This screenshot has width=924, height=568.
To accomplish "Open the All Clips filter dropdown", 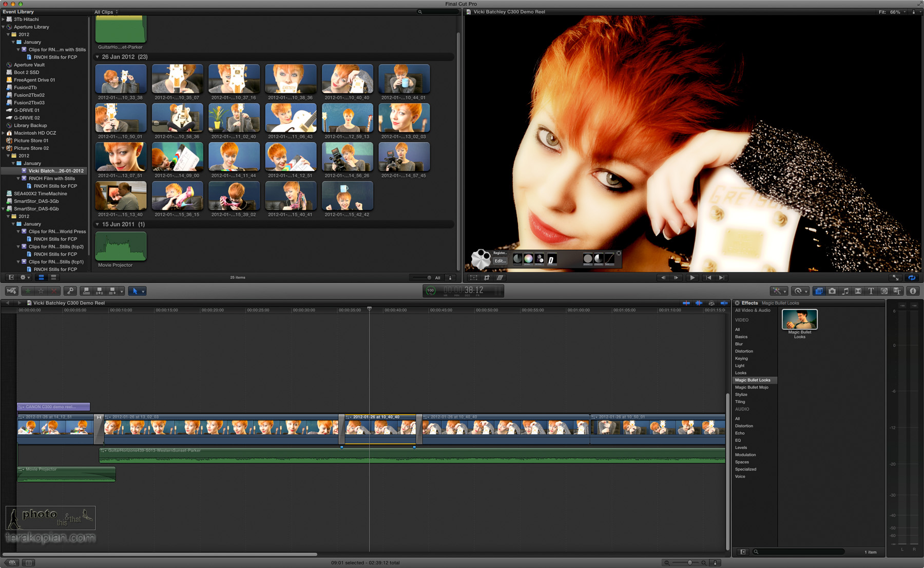I will click(x=106, y=12).
